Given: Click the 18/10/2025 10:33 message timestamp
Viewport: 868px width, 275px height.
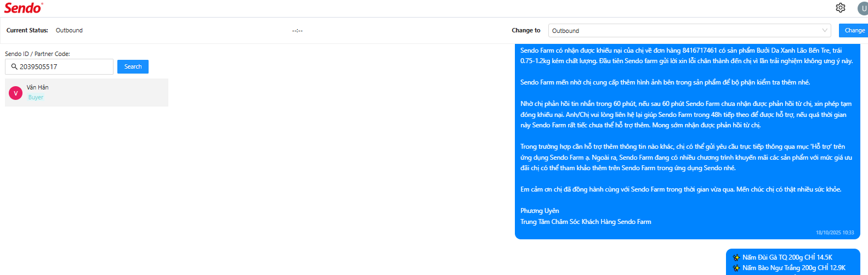Looking at the screenshot, I should [835, 233].
